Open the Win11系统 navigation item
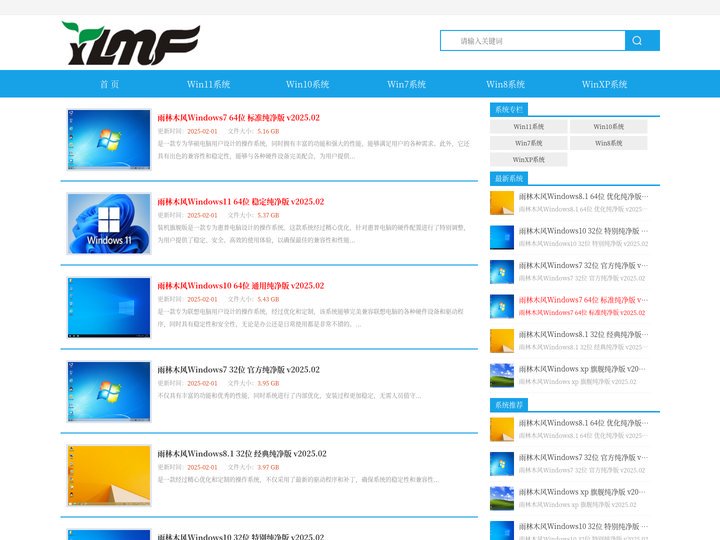 208,84
